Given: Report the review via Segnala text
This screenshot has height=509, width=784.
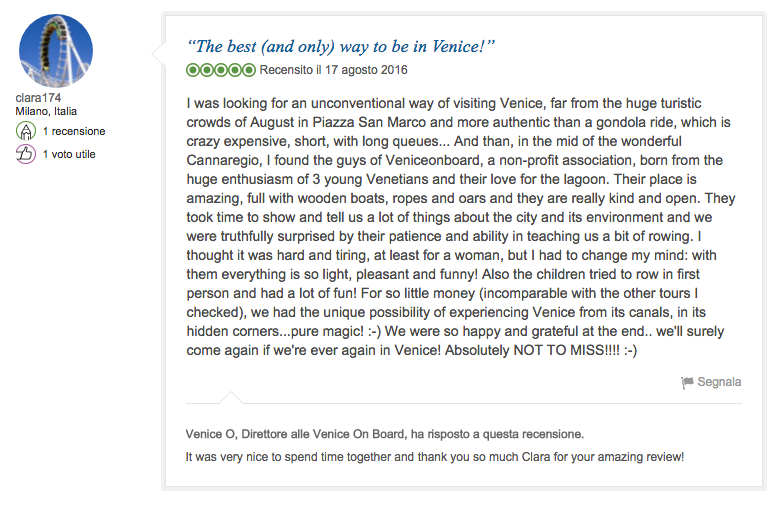Looking at the screenshot, I should click(x=719, y=382).
